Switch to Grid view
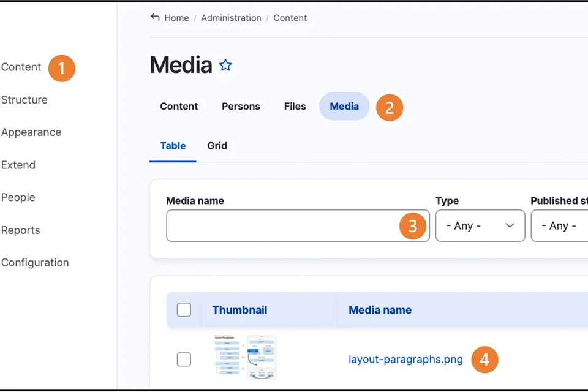The width and height of the screenshot is (588, 392). (217, 146)
